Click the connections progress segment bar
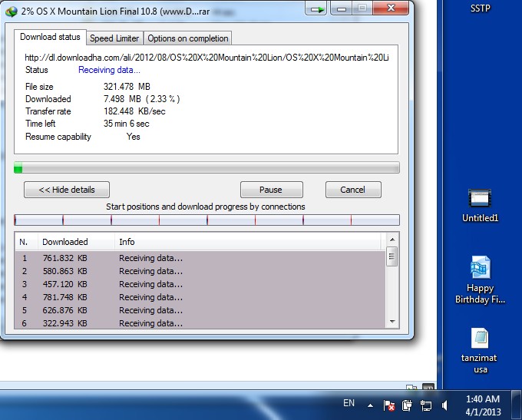Image resolution: width=522 pixels, height=420 pixels. pos(206,220)
